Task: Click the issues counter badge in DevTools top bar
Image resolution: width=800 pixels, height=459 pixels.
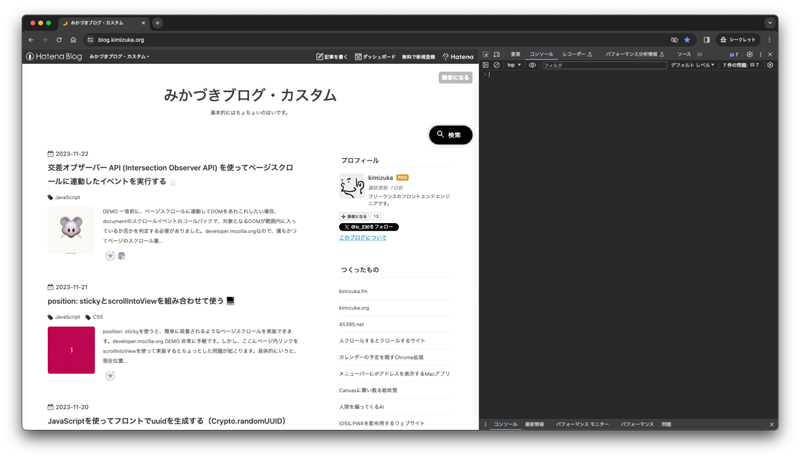Action: (x=734, y=54)
